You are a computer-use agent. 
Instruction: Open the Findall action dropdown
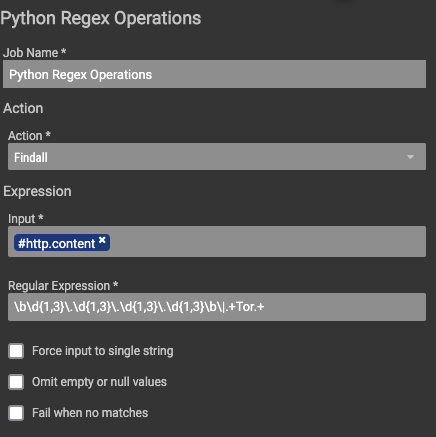point(217,157)
